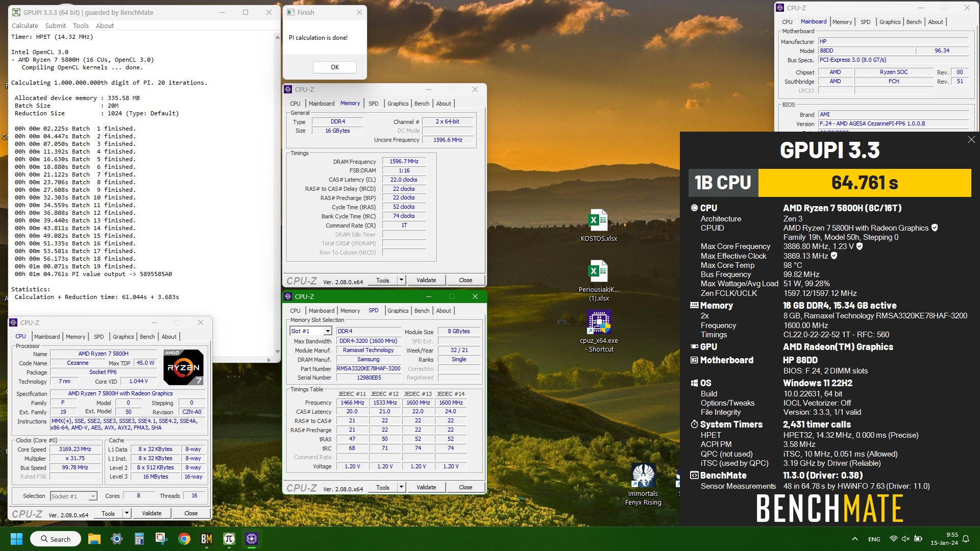Click Close in CPU-Z CPU window
This screenshot has width=980, height=551.
pos(191,513)
